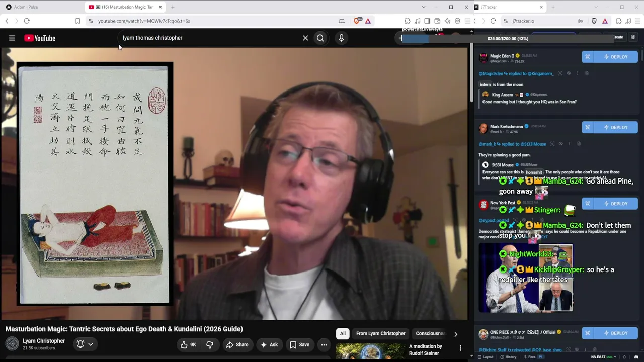This screenshot has height=362, width=644.
Task: Open Brave Wallet in YouTube window
Action: click(x=437, y=21)
